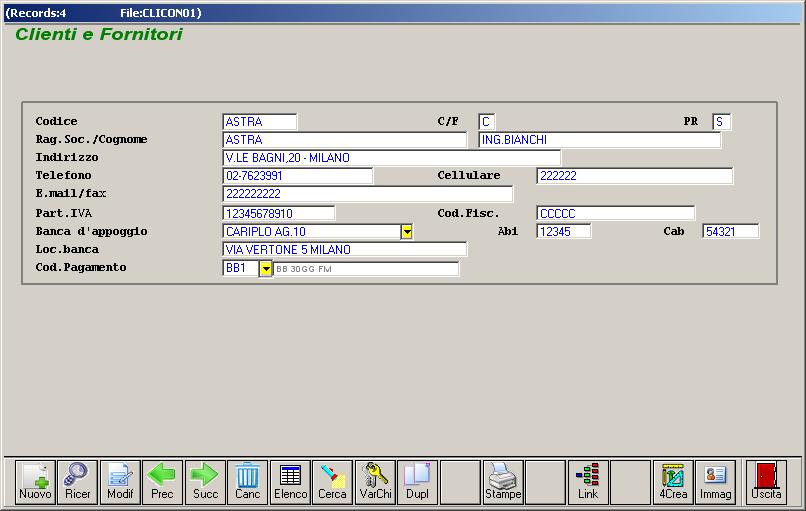Click the E.mail/fax label
This screenshot has height=511, width=806.
[70, 193]
